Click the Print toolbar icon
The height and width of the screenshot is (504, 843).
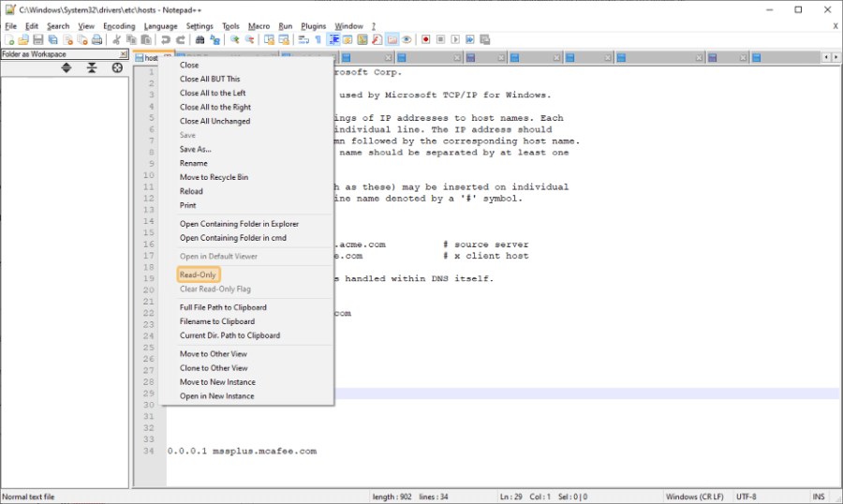tap(96, 39)
